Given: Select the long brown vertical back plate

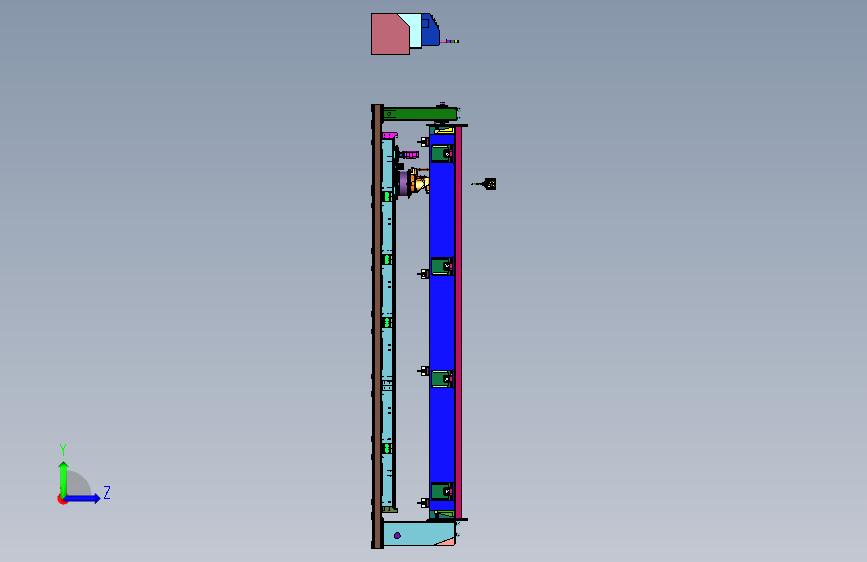Looking at the screenshot, I should (377, 326).
